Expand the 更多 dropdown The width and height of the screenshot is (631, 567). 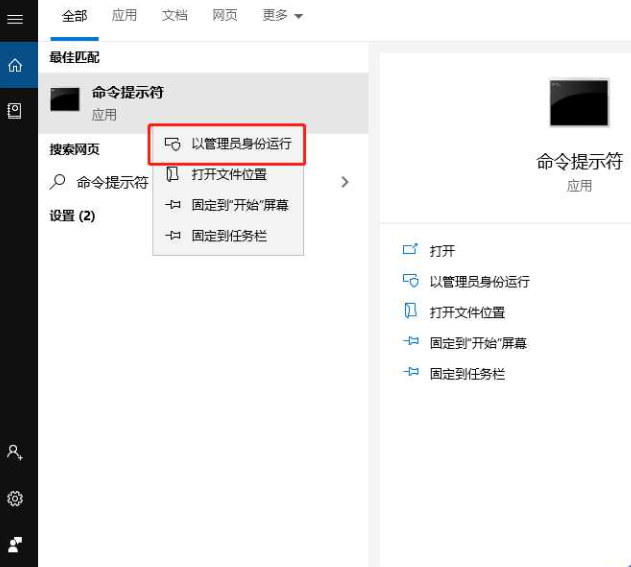click(x=282, y=16)
